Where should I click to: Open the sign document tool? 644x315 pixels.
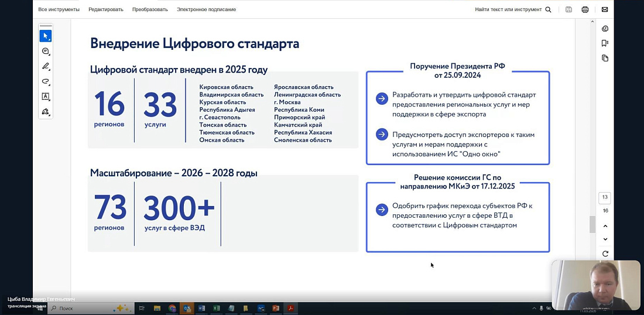click(x=45, y=111)
